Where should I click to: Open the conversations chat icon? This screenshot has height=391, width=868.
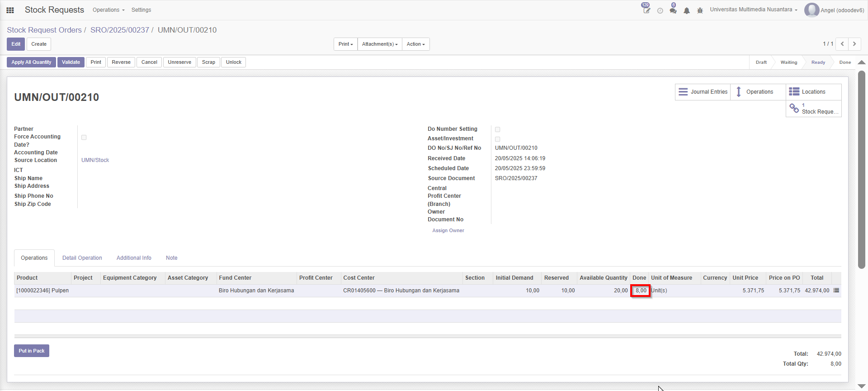coord(673,10)
